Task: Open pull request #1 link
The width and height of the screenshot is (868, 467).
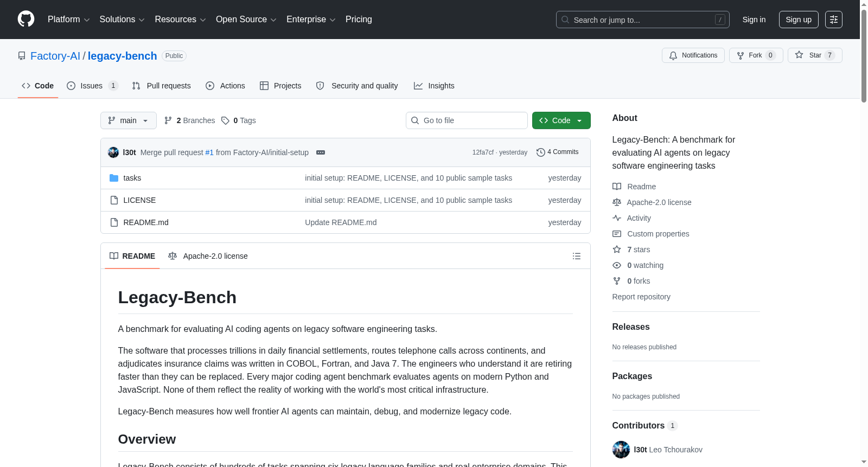Action: tap(209, 152)
